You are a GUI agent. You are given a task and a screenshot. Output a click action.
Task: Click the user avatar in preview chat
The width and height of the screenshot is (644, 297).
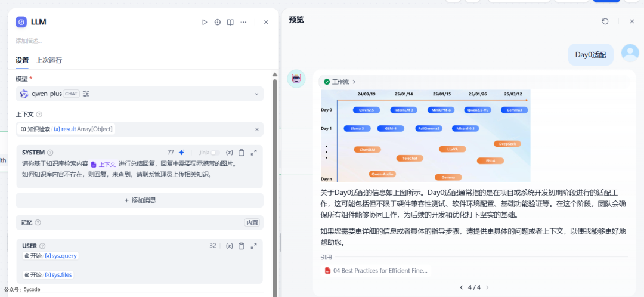click(x=630, y=53)
